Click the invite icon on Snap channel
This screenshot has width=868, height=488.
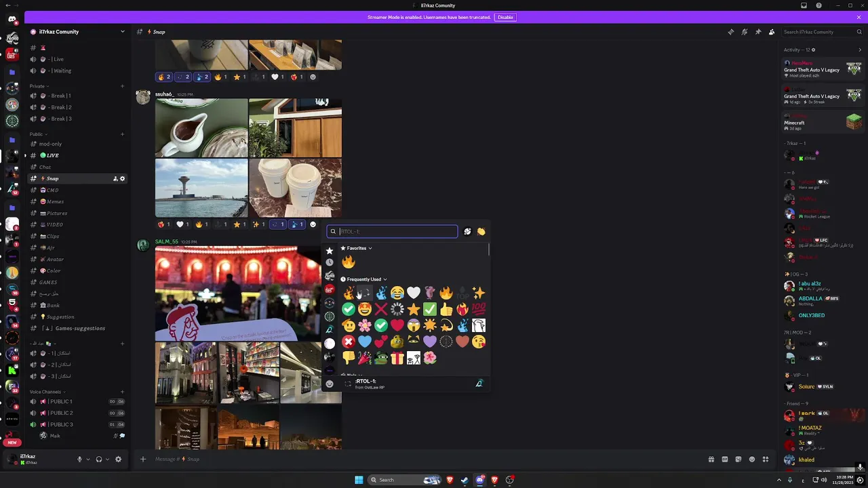pyautogui.click(x=115, y=178)
